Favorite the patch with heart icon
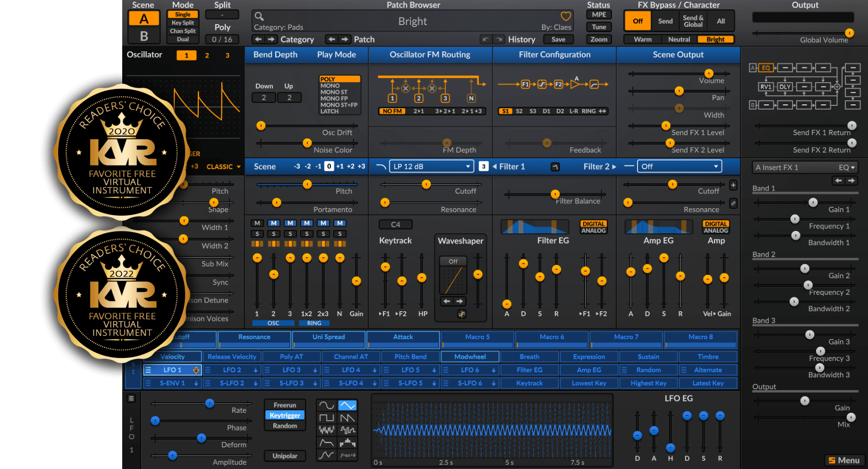The height and width of the screenshot is (469, 868). tap(566, 16)
